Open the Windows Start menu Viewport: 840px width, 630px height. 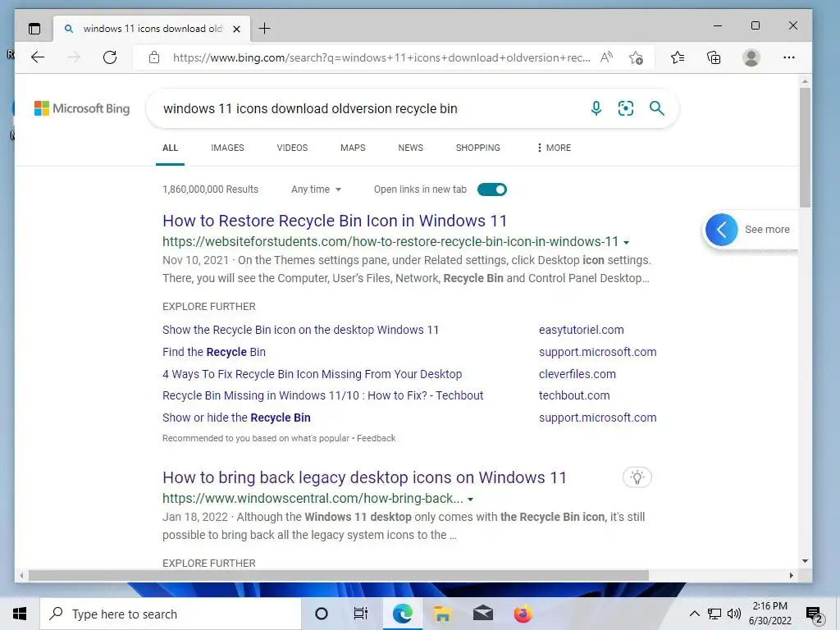[x=20, y=614]
